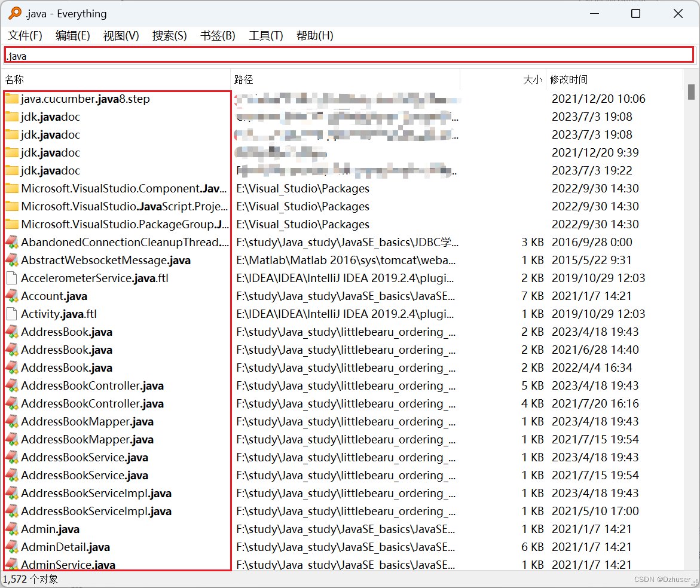Select AddressBookController.java sized 4 KB
Image resolution: width=700 pixels, height=588 pixels.
[93, 403]
